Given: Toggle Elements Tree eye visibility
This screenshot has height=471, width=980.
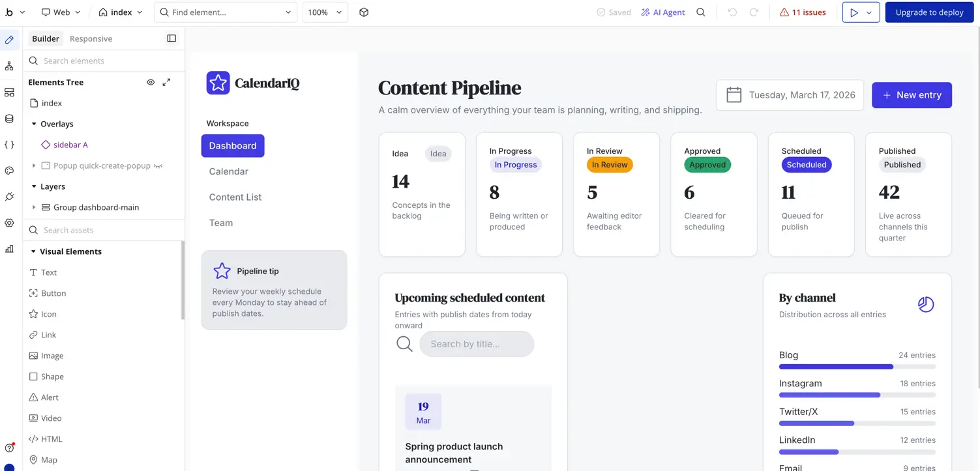Looking at the screenshot, I should [x=151, y=82].
